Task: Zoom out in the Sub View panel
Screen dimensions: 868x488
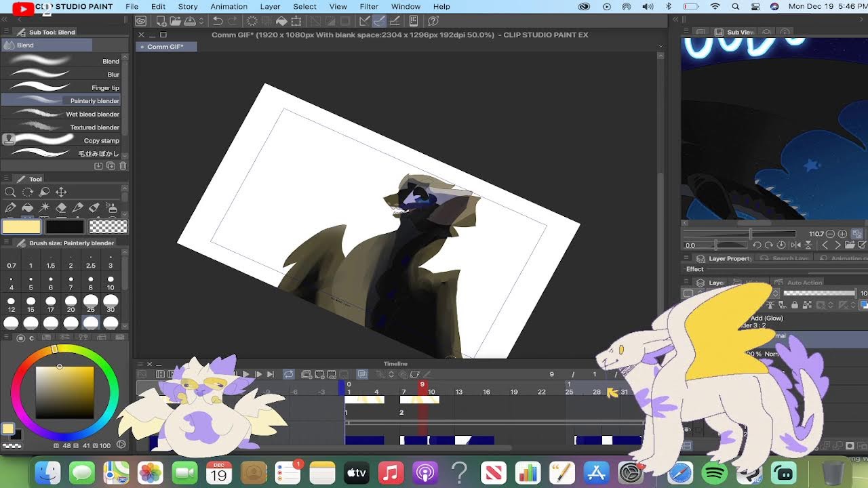Action: pos(830,234)
